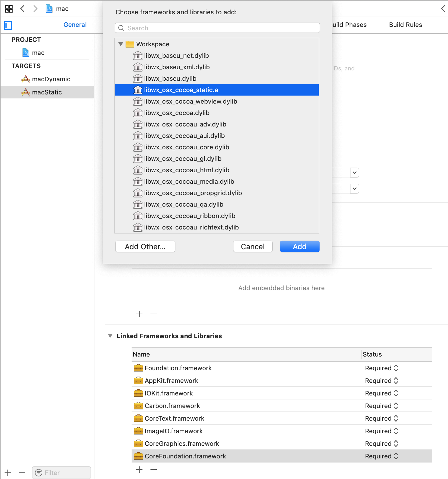Click library icon of libwx_osx_cocoau_gl.dylib

[x=138, y=159]
